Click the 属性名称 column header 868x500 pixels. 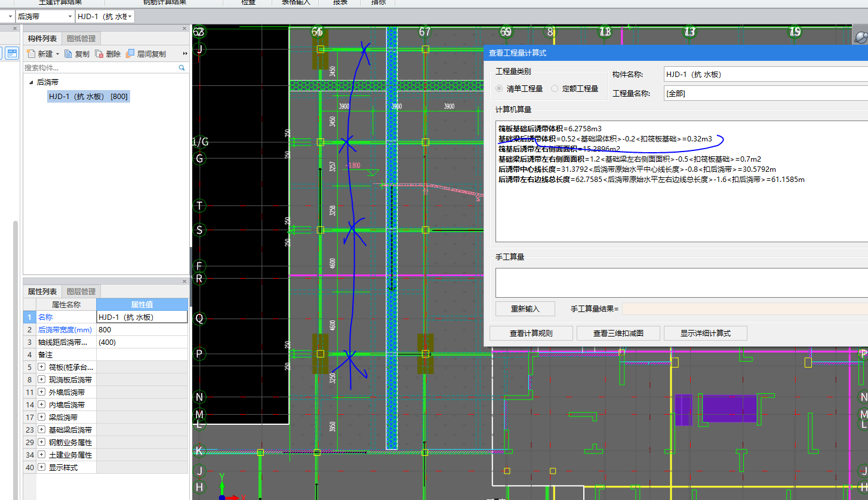pos(66,305)
